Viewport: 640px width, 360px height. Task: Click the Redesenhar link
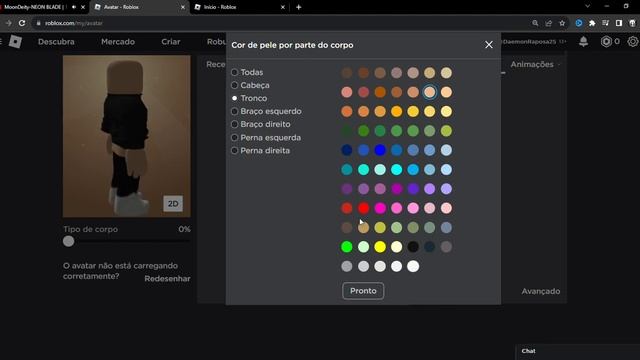tap(167, 279)
